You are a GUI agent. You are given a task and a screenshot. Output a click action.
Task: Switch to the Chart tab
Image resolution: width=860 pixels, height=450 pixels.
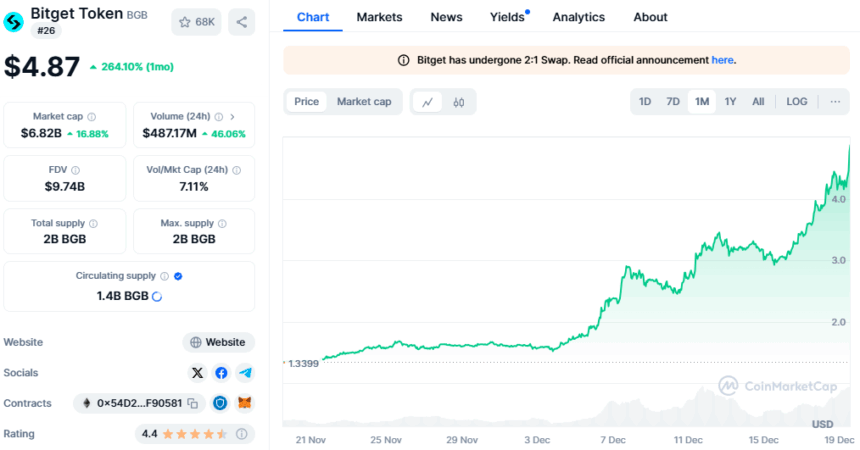pyautogui.click(x=313, y=17)
